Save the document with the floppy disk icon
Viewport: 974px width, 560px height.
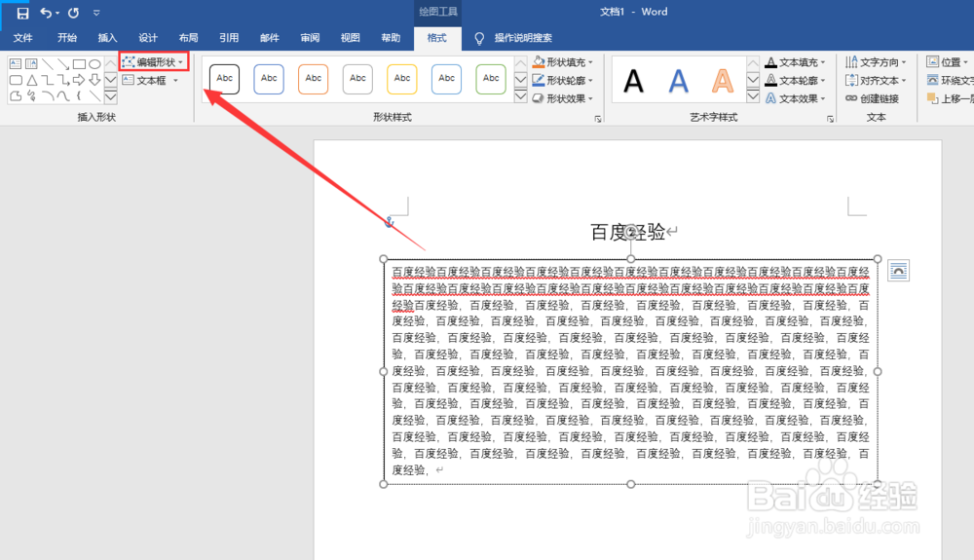click(22, 13)
